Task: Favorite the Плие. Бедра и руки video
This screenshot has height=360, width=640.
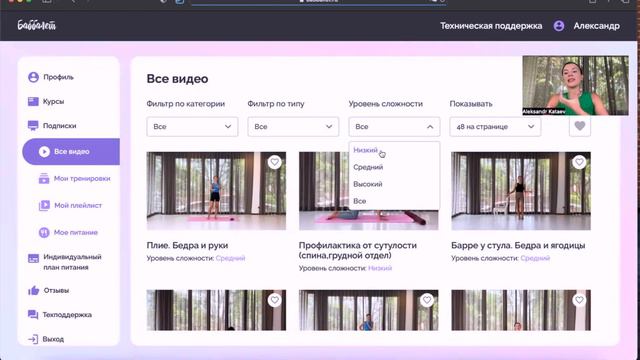Action: click(275, 162)
